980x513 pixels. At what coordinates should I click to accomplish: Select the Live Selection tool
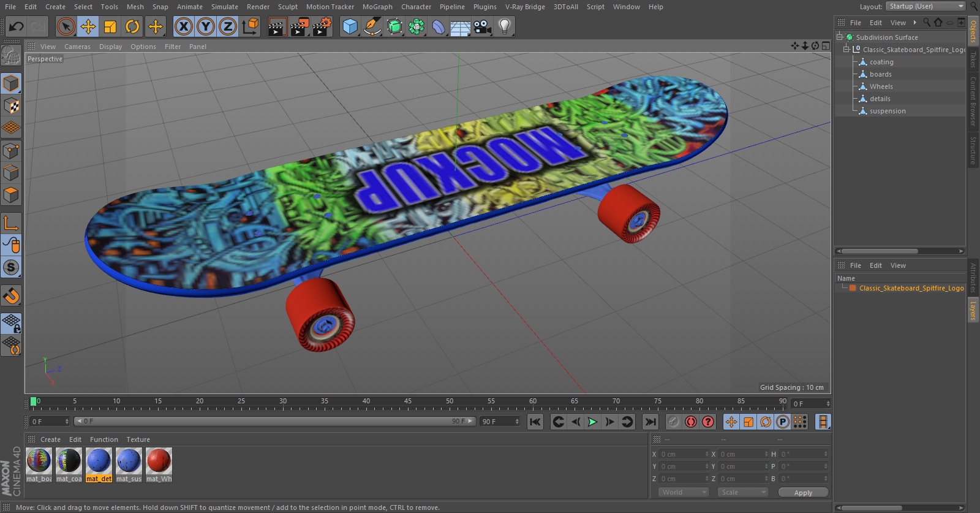[66, 26]
